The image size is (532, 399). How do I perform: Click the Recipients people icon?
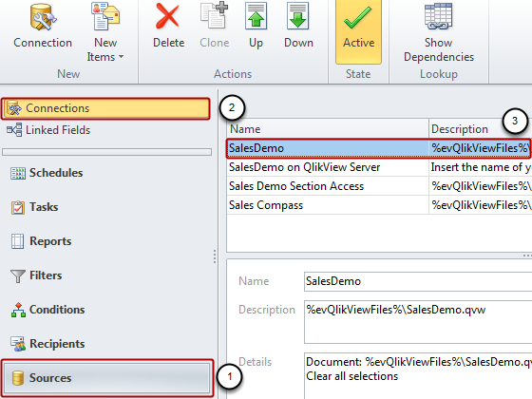coord(18,344)
